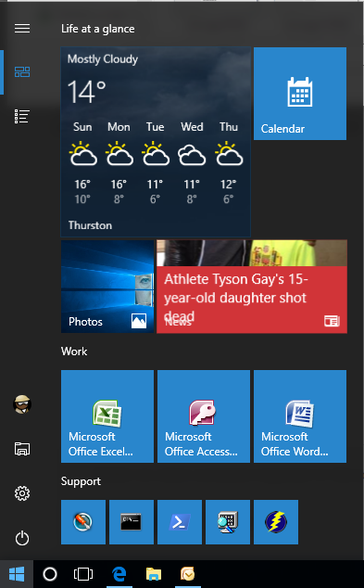The image size is (364, 588).
Task: Launch Microsoft Office Access tile
Action: click(204, 416)
